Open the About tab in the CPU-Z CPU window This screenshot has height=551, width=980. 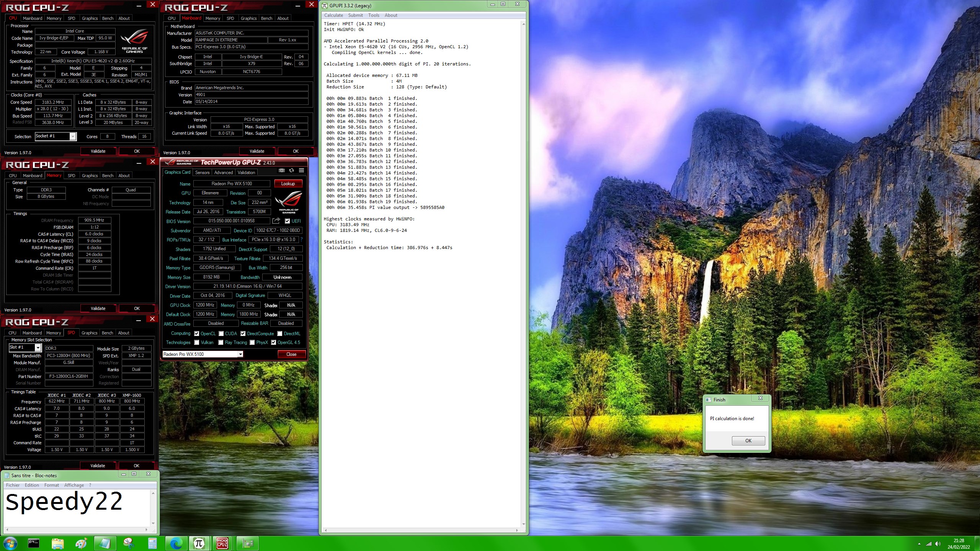(x=124, y=18)
